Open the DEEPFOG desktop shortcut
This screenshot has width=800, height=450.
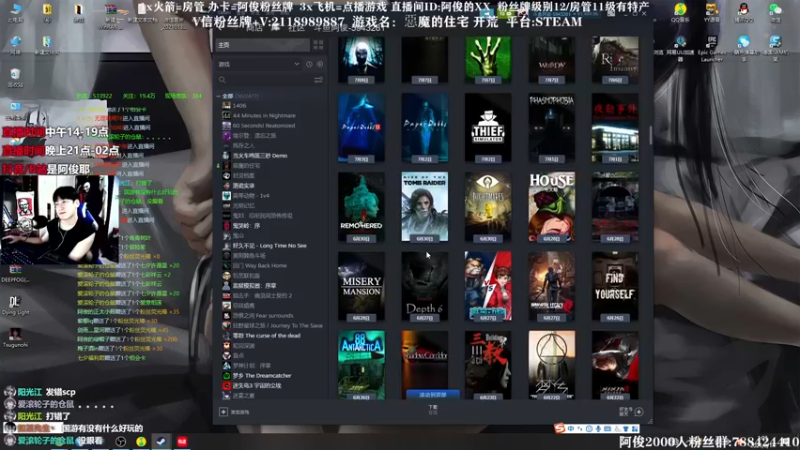[x=15, y=273]
